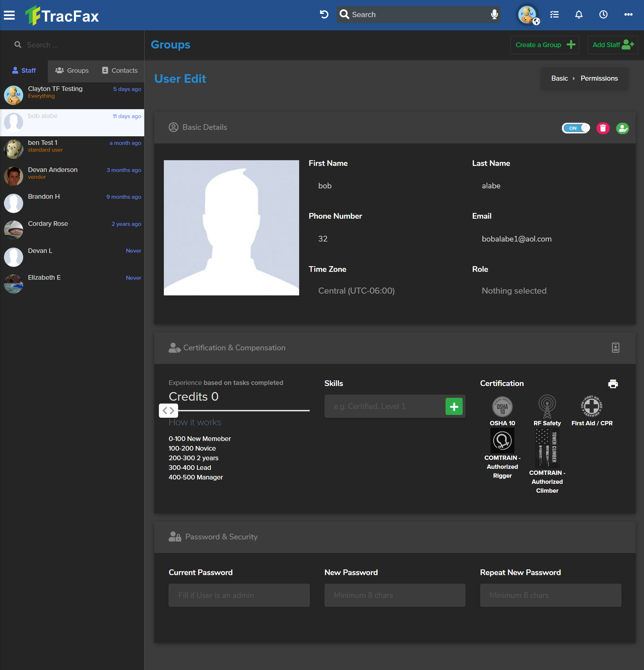
Task: Open the How it works link
Action: click(x=195, y=422)
